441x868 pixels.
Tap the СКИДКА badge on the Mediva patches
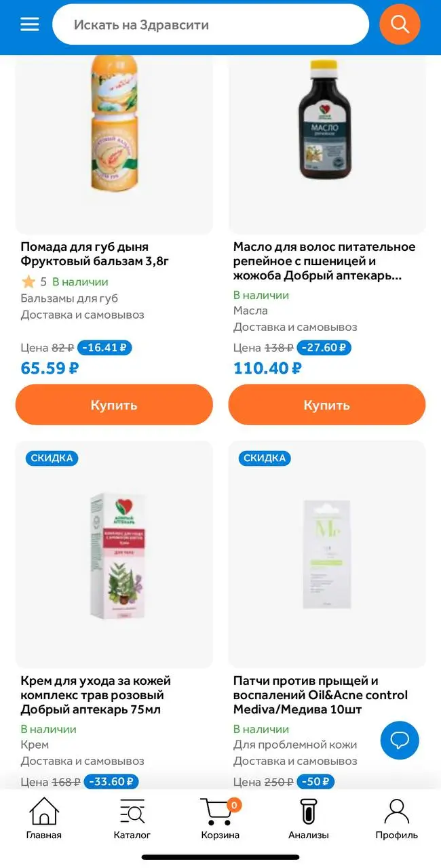tap(265, 458)
